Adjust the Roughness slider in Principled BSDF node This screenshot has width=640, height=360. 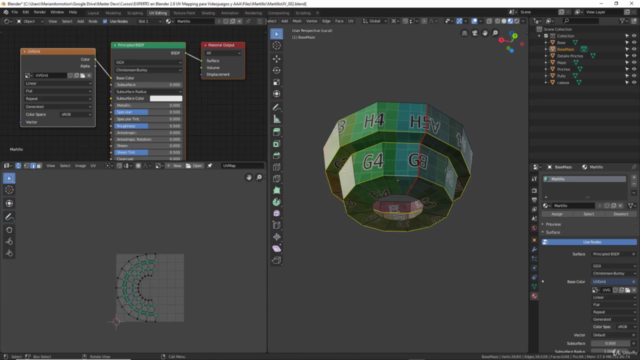[x=149, y=126]
